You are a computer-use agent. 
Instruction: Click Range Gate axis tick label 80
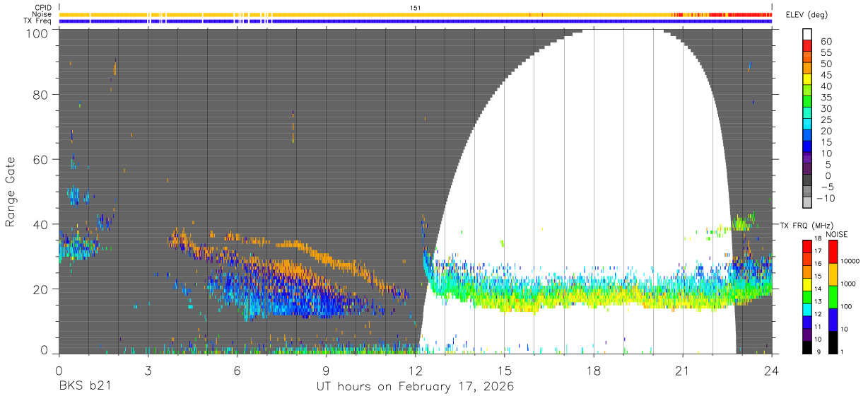click(x=42, y=94)
